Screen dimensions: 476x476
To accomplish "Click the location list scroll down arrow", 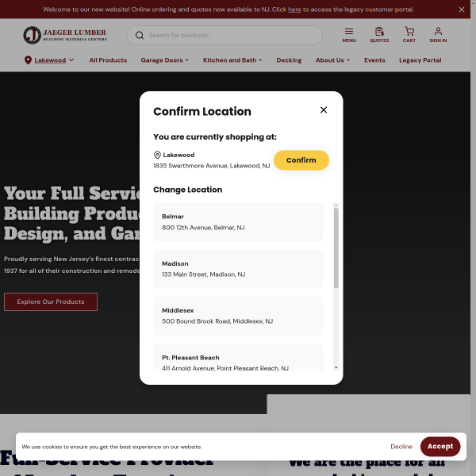I will [336, 367].
